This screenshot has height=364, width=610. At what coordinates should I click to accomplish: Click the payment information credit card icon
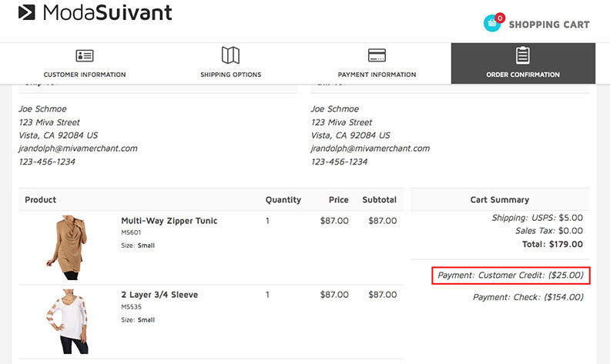click(377, 55)
